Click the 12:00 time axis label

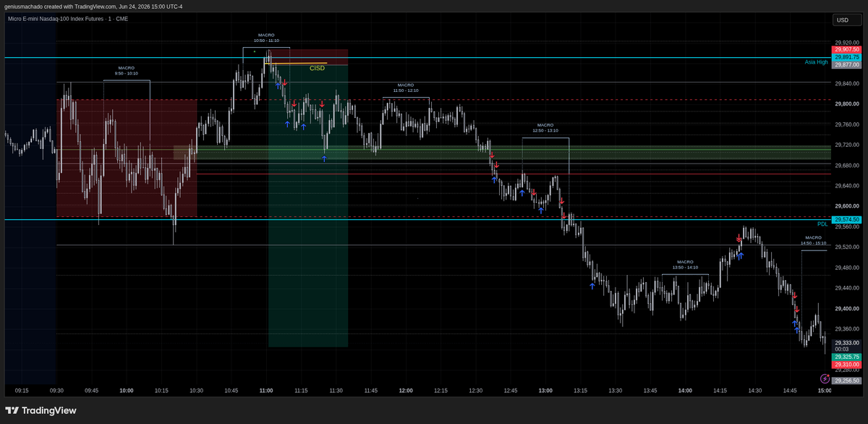406,391
